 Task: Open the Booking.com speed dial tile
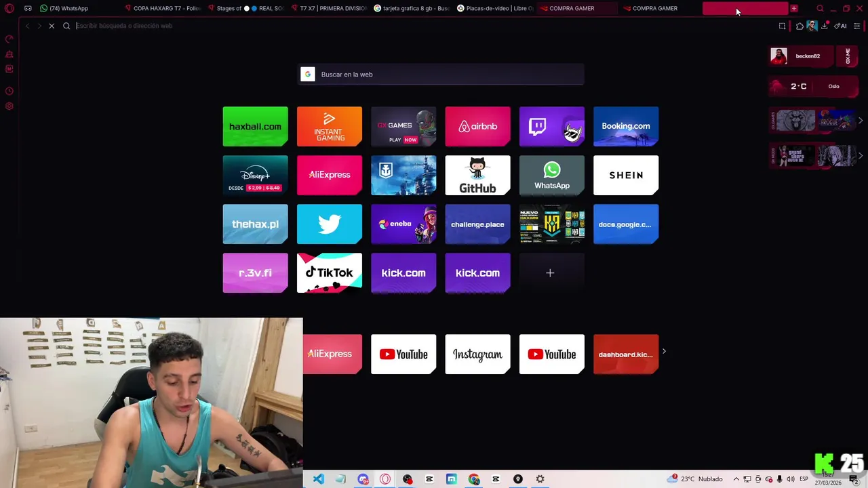626,126
